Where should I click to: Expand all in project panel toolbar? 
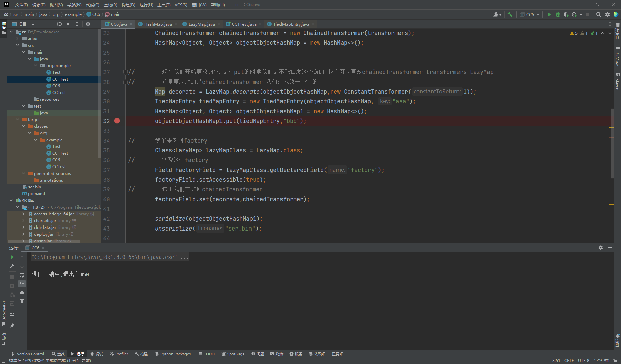pos(68,24)
